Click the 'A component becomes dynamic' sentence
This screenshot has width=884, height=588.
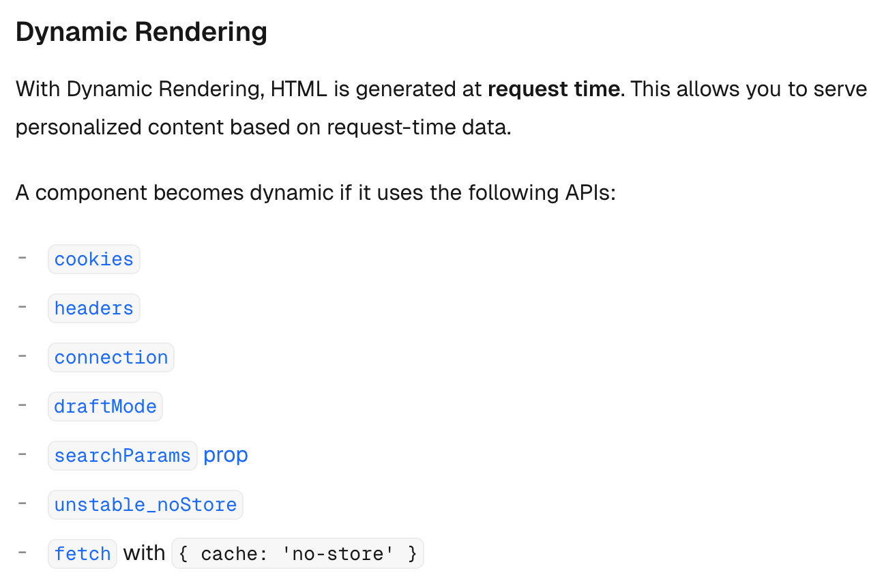pos(316,193)
